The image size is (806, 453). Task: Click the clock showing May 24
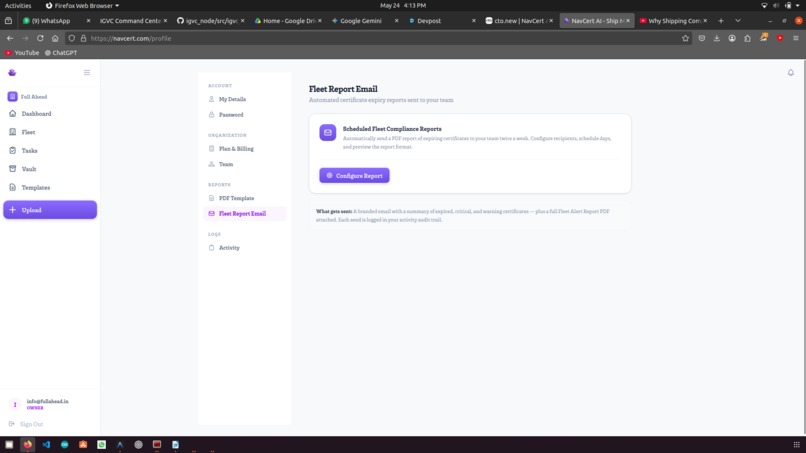click(x=403, y=5)
